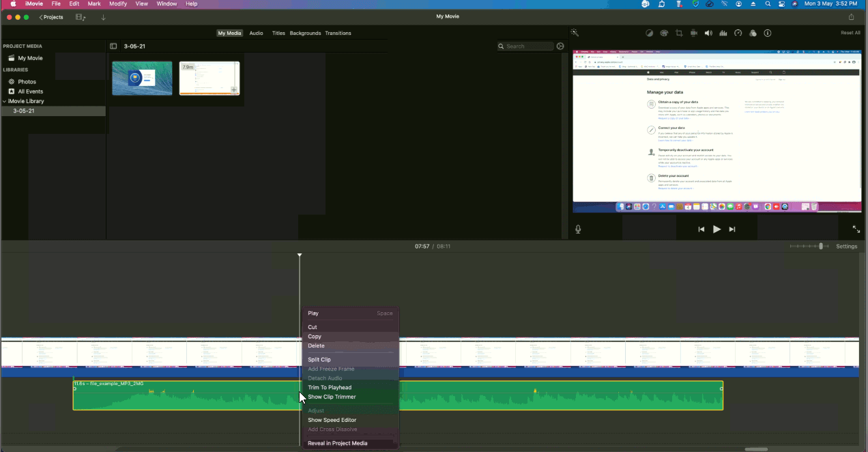Open the speed adjustment tool
The width and height of the screenshot is (868, 452).
click(738, 33)
